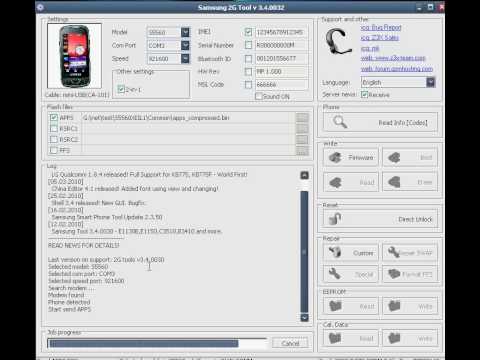Click the Read button in Write group
This screenshot has width=480, height=360.
351,182
